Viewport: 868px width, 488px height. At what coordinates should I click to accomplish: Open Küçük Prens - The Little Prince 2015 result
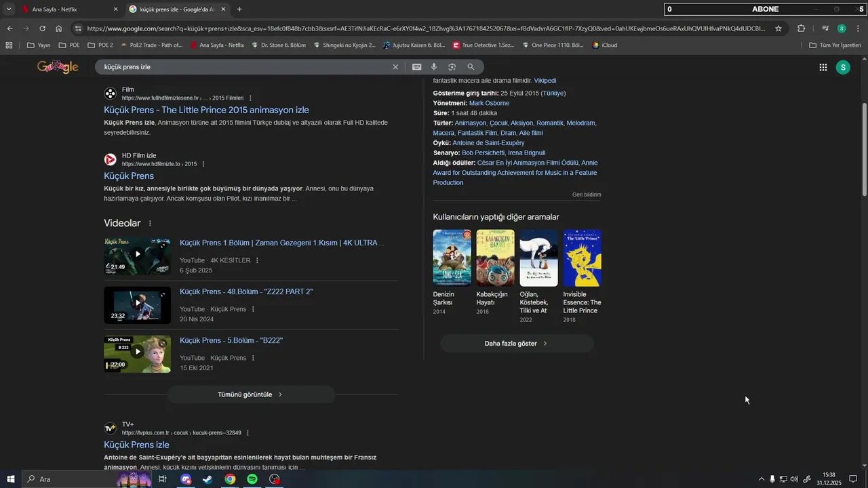pyautogui.click(x=206, y=110)
